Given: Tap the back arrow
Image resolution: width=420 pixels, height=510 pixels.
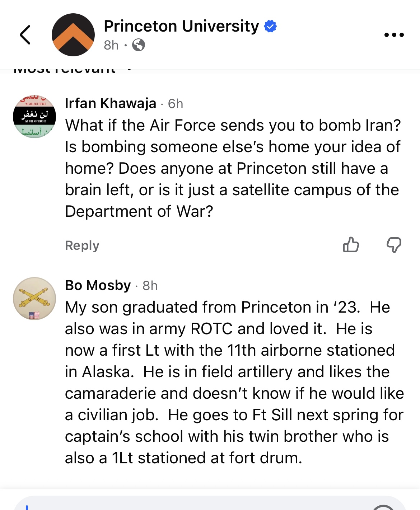Looking at the screenshot, I should pyautogui.click(x=25, y=35).
